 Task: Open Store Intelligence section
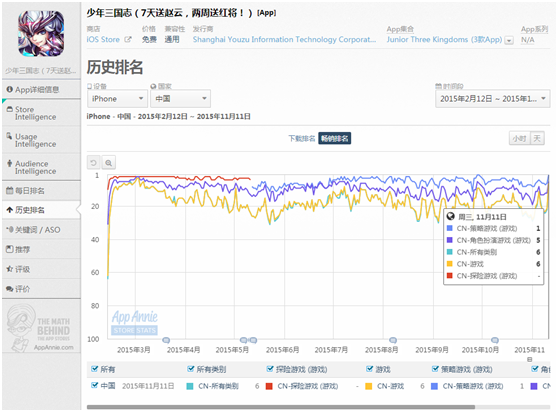tap(41, 113)
